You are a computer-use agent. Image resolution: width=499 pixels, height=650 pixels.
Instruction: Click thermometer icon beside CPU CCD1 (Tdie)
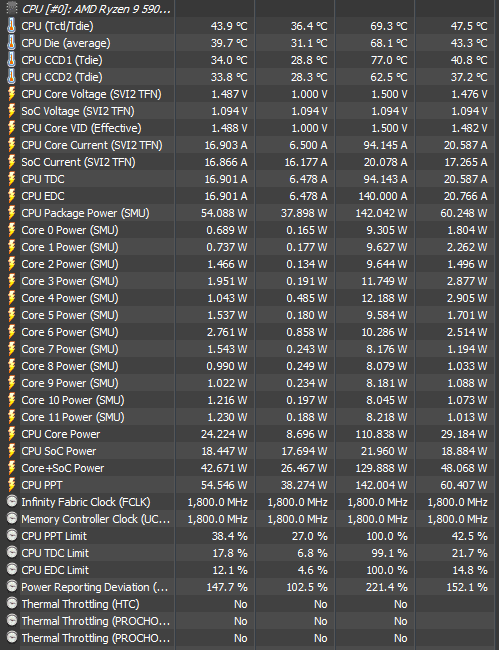(12, 60)
